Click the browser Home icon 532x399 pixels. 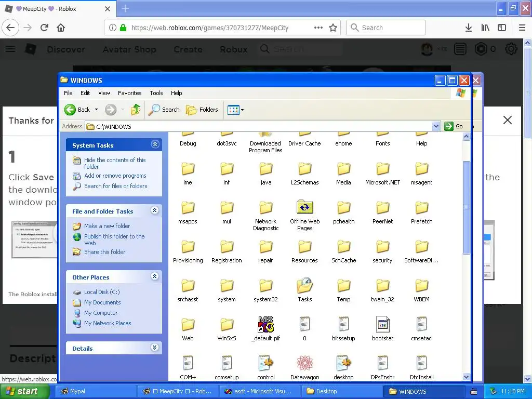pos(61,28)
